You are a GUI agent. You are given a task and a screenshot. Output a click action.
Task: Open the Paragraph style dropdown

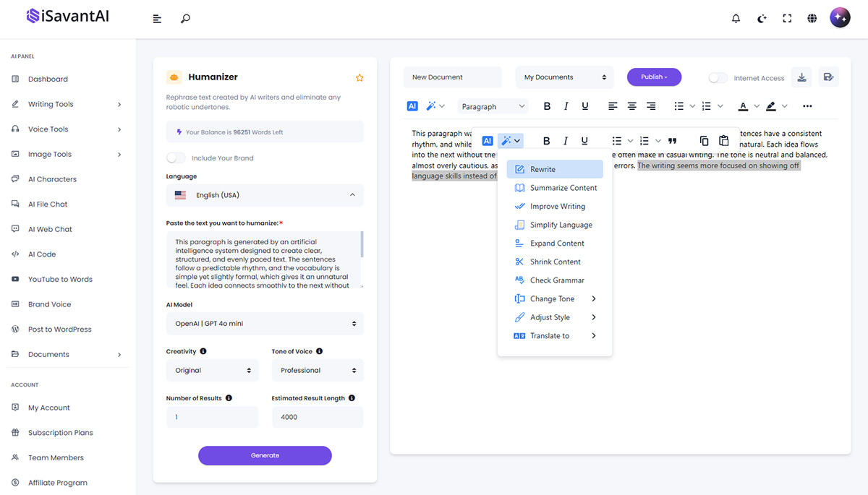(x=493, y=106)
